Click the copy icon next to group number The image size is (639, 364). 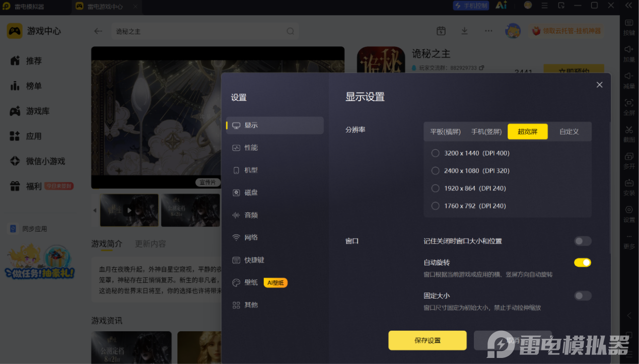coord(481,68)
